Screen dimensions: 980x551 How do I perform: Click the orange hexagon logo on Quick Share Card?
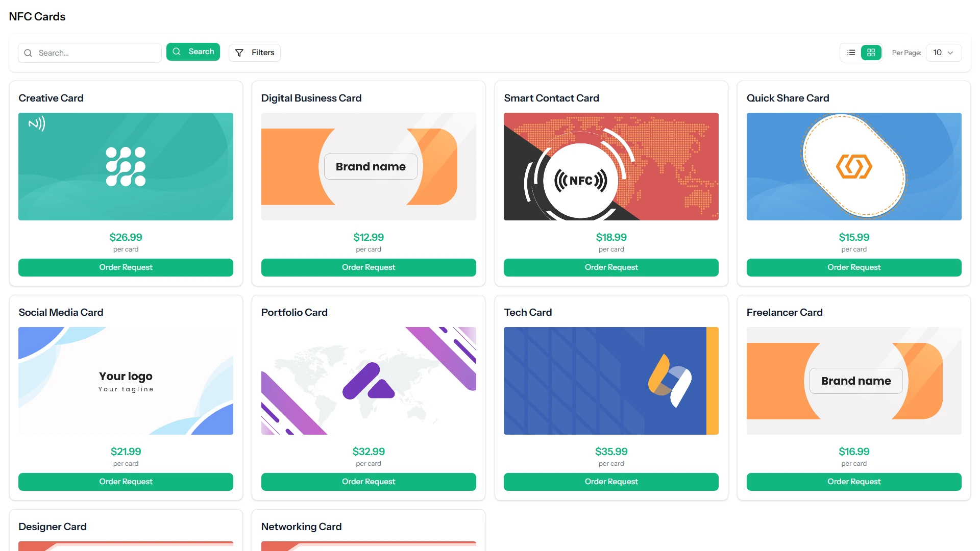(x=854, y=167)
